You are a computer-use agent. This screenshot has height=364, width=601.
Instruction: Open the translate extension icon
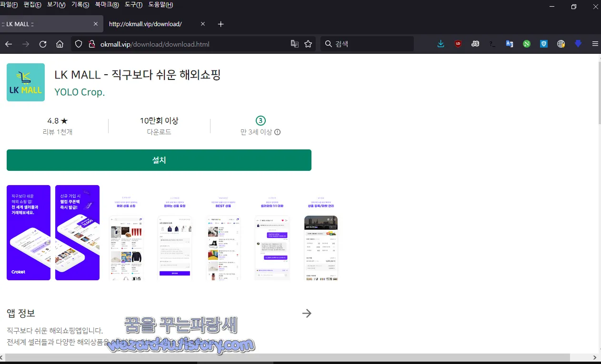tap(509, 44)
